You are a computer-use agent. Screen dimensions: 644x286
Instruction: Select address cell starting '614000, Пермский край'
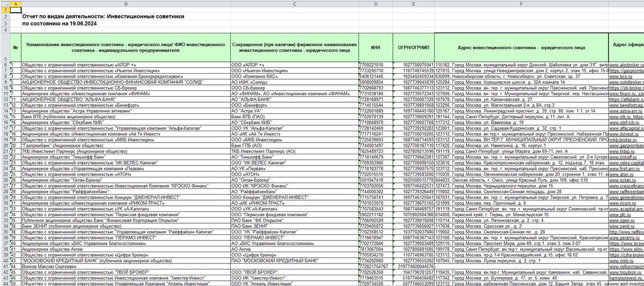pos(522,216)
